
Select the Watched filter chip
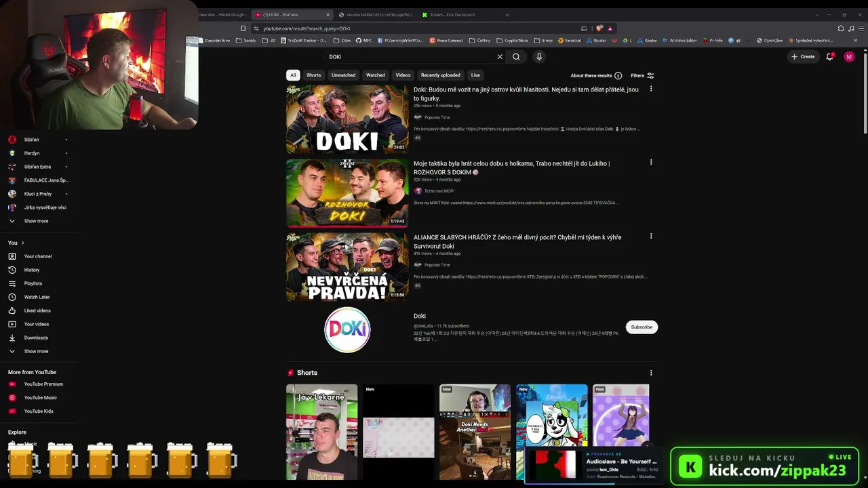click(x=375, y=75)
